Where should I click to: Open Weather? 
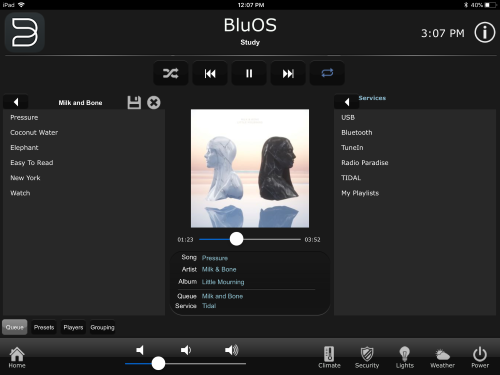[442, 357]
